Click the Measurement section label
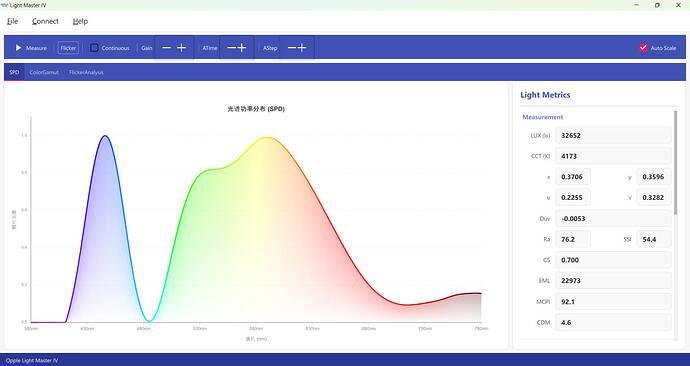The width and height of the screenshot is (690, 366). click(x=542, y=117)
